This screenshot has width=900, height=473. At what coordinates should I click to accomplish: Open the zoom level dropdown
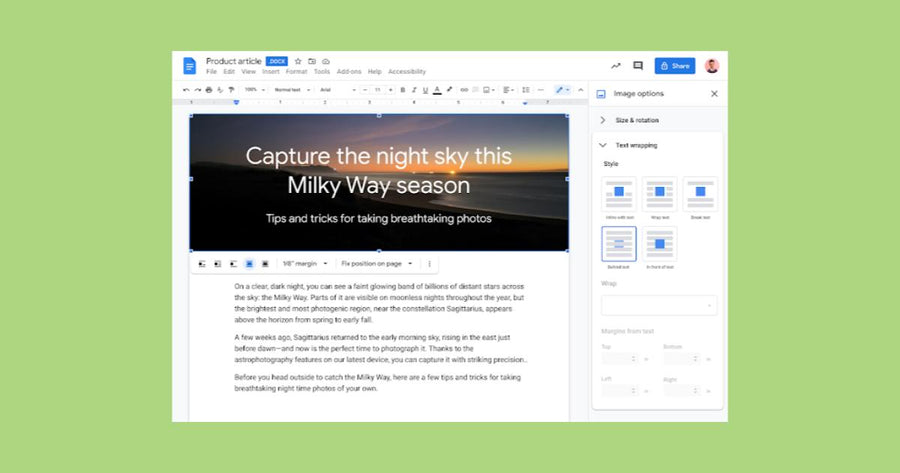[x=255, y=90]
